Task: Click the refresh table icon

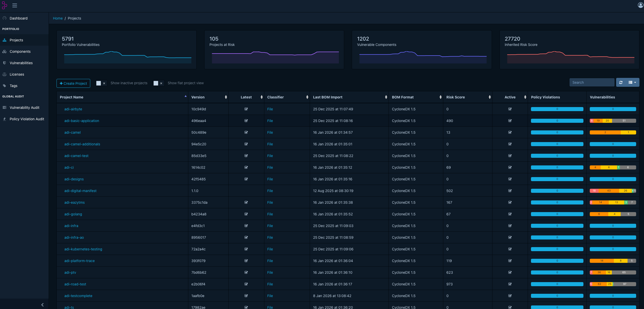Action: [x=621, y=82]
